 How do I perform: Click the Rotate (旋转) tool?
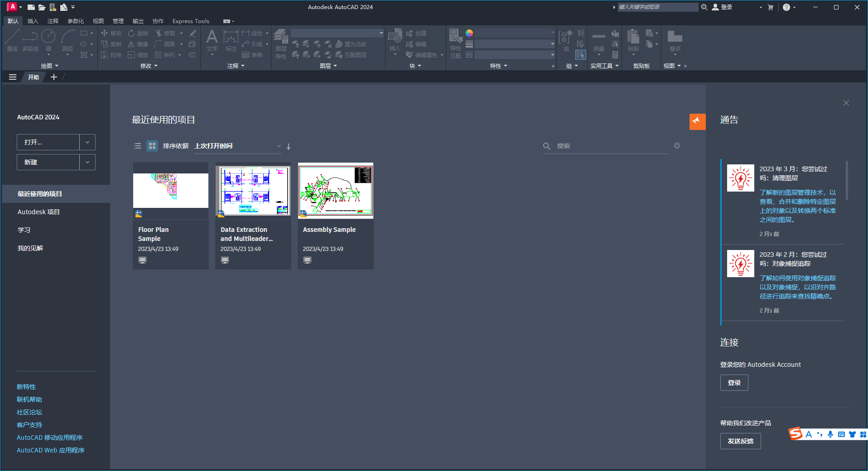click(138, 33)
